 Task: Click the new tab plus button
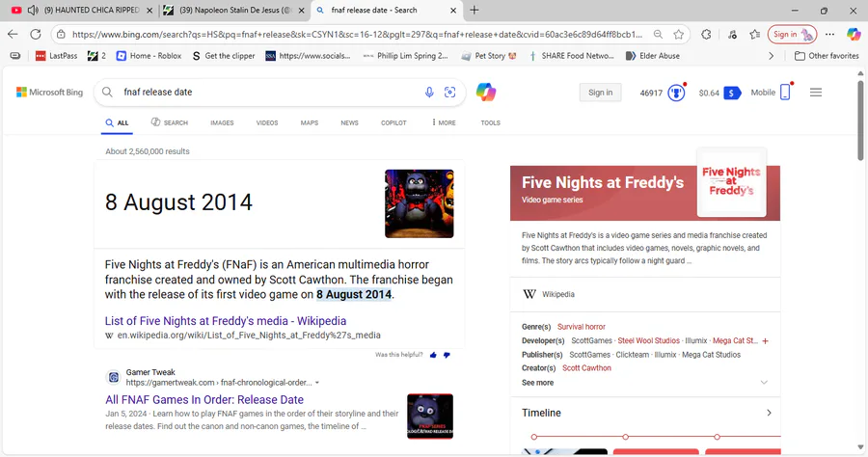(475, 10)
